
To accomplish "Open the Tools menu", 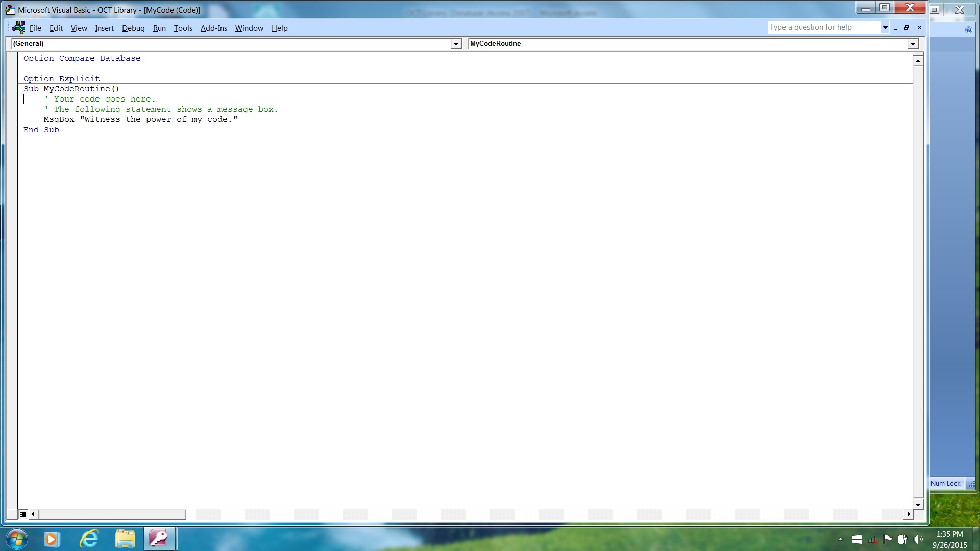I will [x=183, y=28].
